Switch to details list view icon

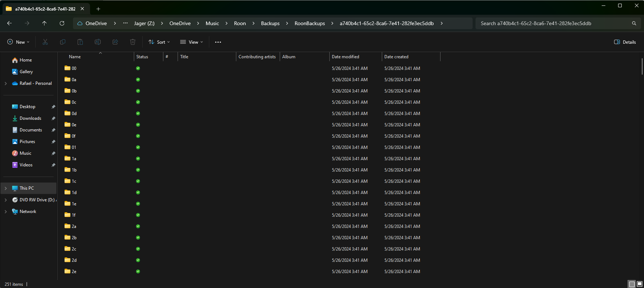point(632,284)
